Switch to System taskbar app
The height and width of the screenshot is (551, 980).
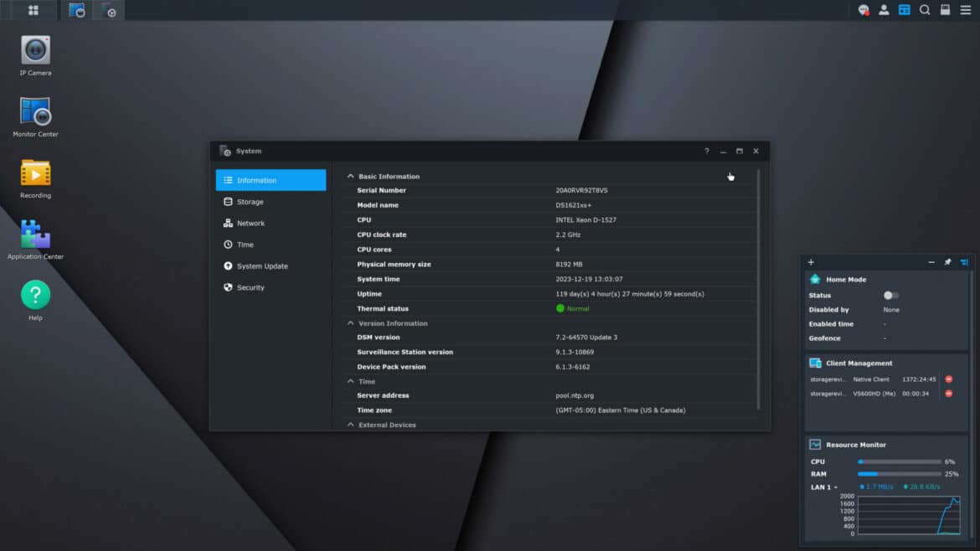click(109, 10)
